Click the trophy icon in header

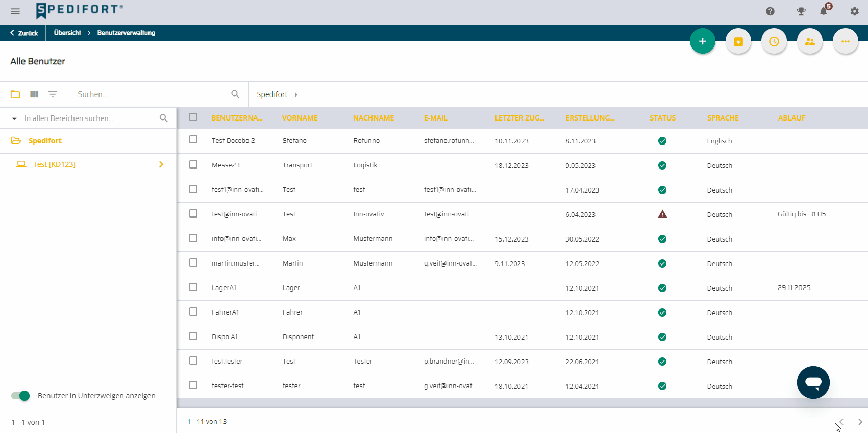(801, 11)
